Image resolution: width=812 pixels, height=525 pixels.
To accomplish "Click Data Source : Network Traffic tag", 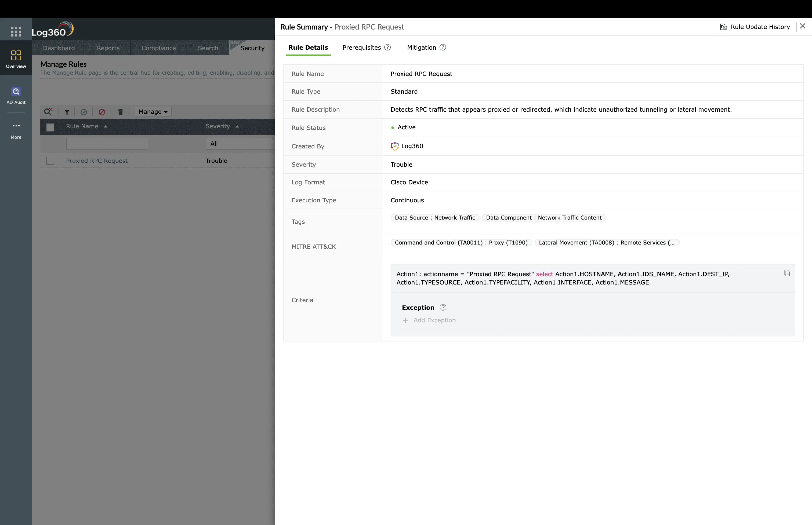I will coord(435,218).
